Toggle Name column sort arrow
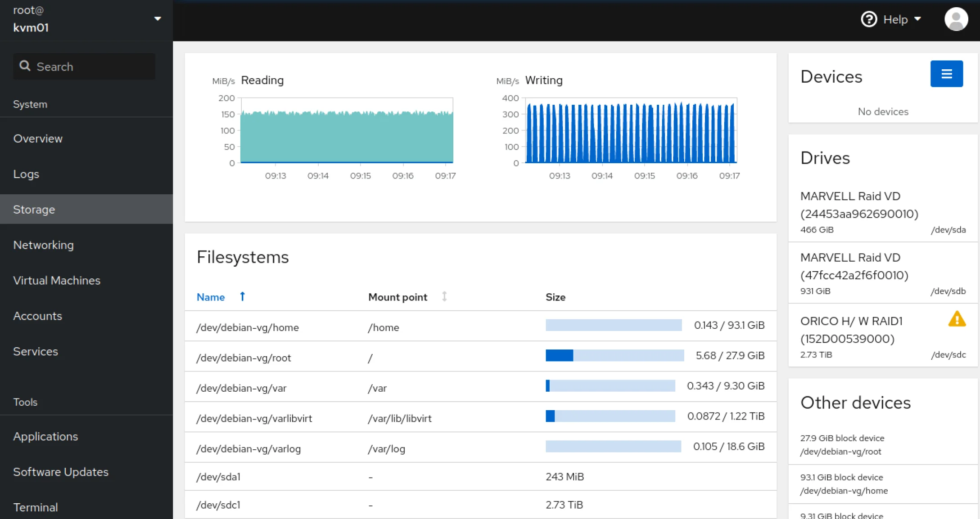This screenshot has width=980, height=519. coord(242,296)
